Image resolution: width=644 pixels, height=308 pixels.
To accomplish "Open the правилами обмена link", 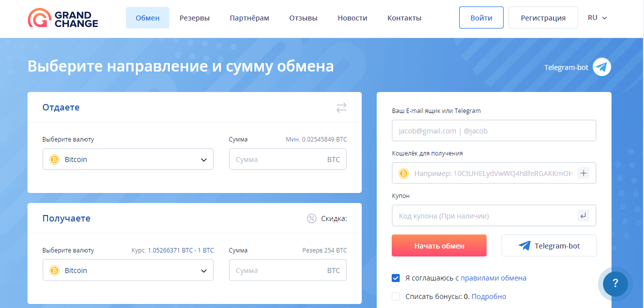I will coord(494,278).
